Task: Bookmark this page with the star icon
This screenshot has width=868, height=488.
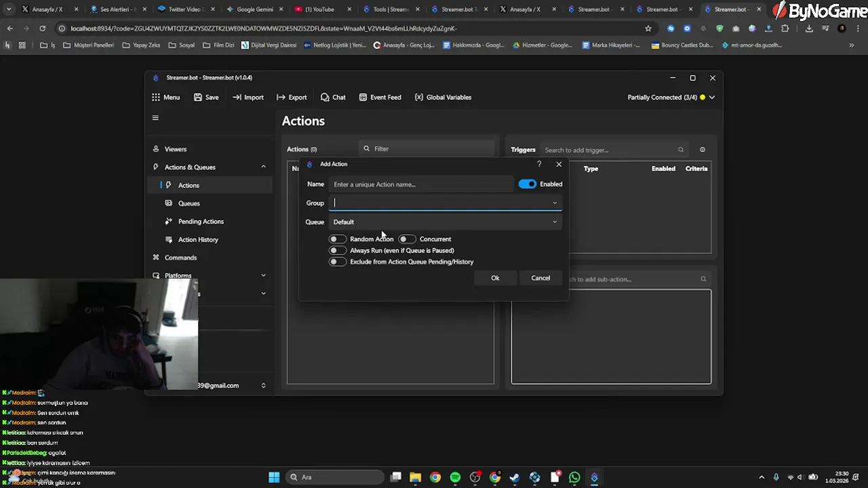Action: coord(648,28)
